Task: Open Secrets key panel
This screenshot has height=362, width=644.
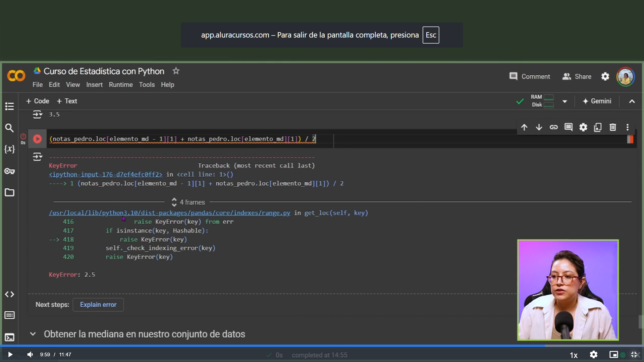Action: point(9,171)
